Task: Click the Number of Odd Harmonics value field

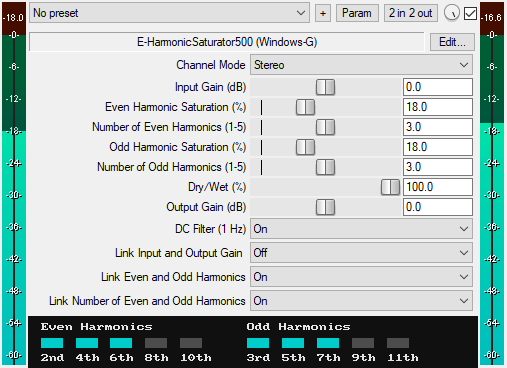Action: [x=438, y=167]
